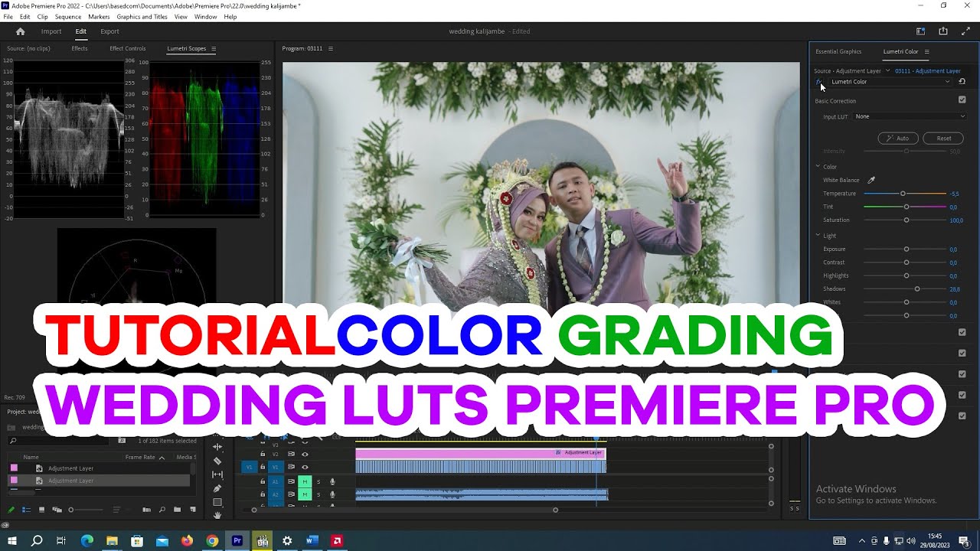Viewport: 980px width, 551px height.
Task: Mute audio track A2
Action: (305, 494)
